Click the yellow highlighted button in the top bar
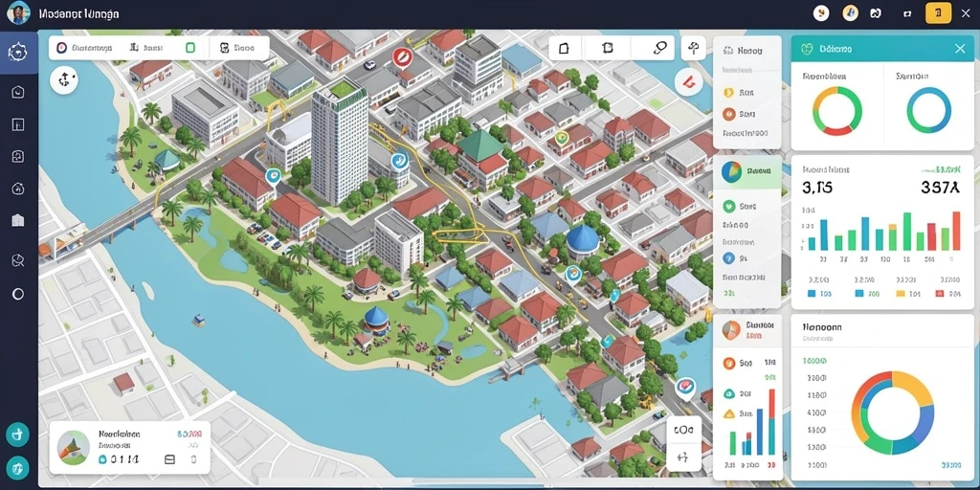The image size is (980, 490). click(x=938, y=12)
